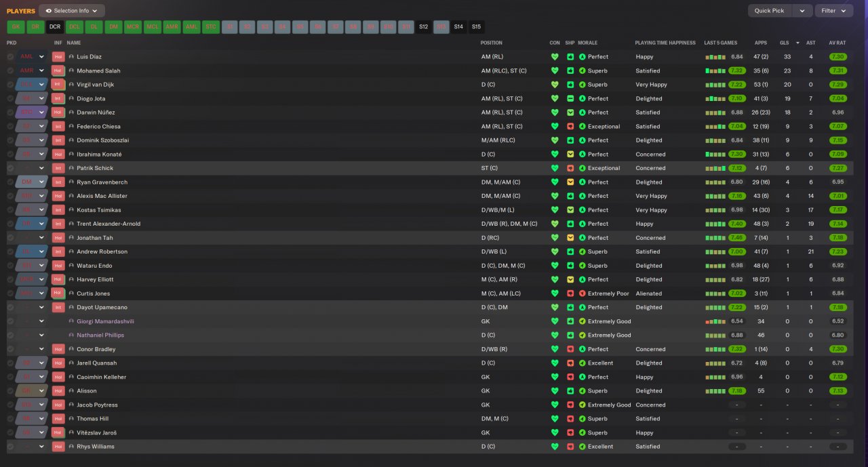Select the DCR position slot
This screenshot has width=868, height=467.
(55, 27)
